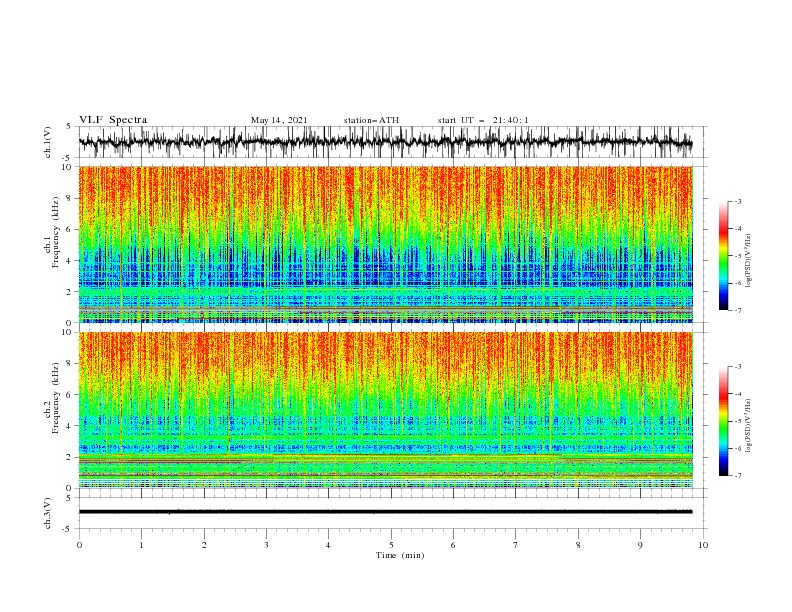Viewport: 792px width, 612px height.
Task: Click the 'Time (min)' axis title
Action: pos(400,555)
